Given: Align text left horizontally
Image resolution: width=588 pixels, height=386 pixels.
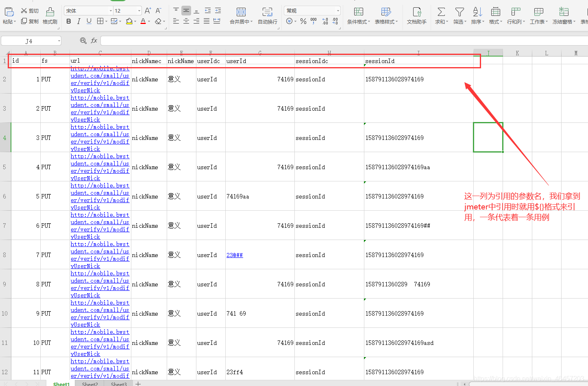Looking at the screenshot, I should [x=176, y=21].
